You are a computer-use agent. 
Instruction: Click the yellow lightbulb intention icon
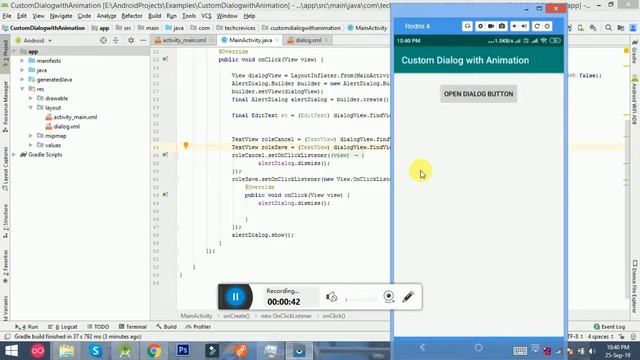click(x=186, y=145)
